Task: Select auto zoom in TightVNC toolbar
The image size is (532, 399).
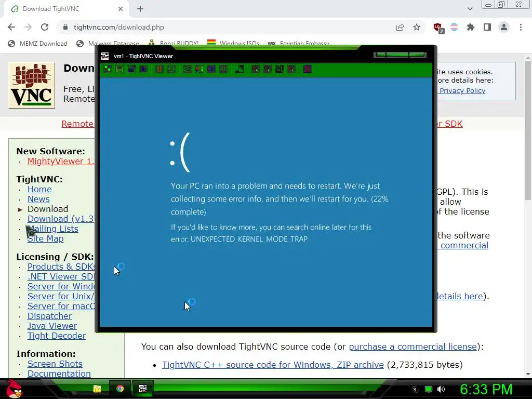Action: point(291,69)
